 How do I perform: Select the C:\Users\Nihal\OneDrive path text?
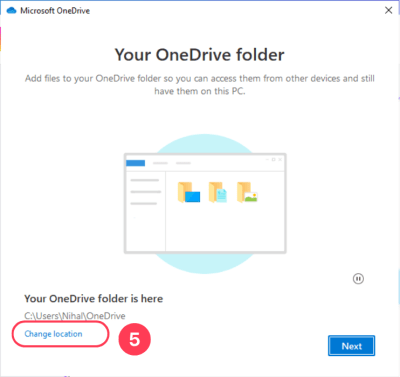75,316
